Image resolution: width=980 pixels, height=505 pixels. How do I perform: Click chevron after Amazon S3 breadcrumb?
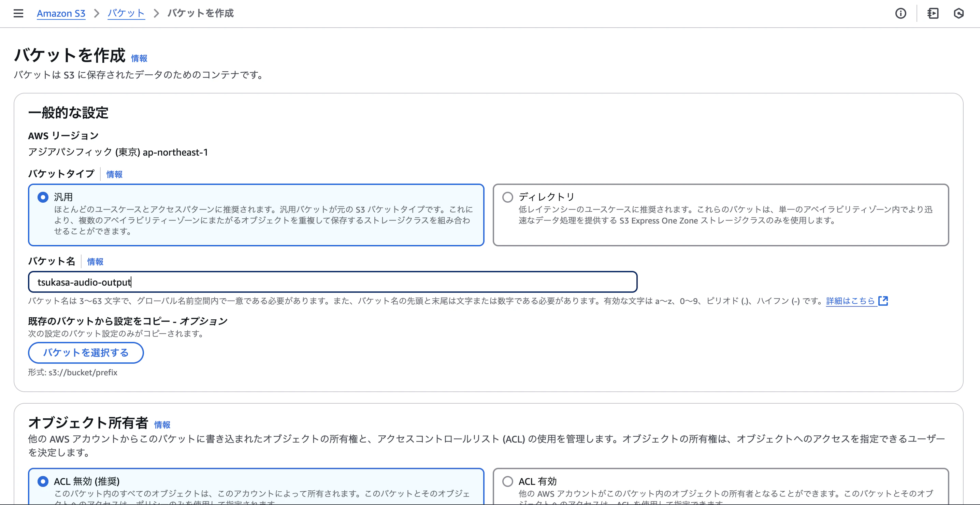pos(97,13)
